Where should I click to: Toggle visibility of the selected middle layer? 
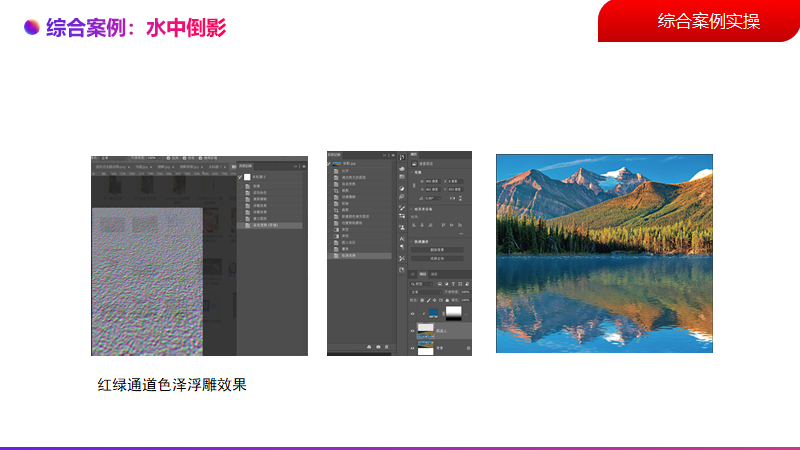click(412, 331)
